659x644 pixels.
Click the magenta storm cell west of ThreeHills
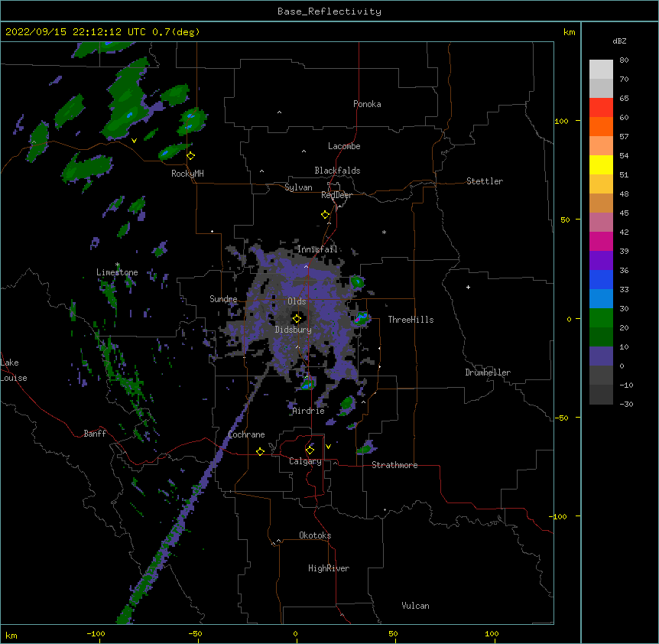pos(357,320)
